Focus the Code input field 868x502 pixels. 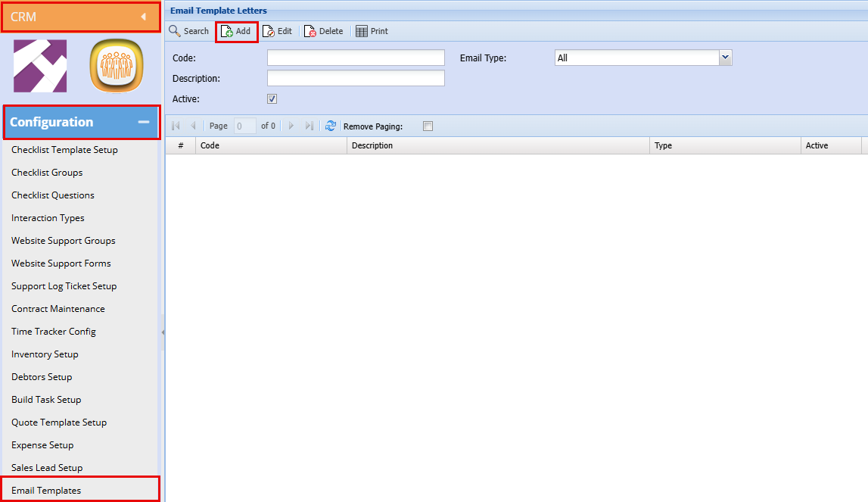pyautogui.click(x=356, y=58)
